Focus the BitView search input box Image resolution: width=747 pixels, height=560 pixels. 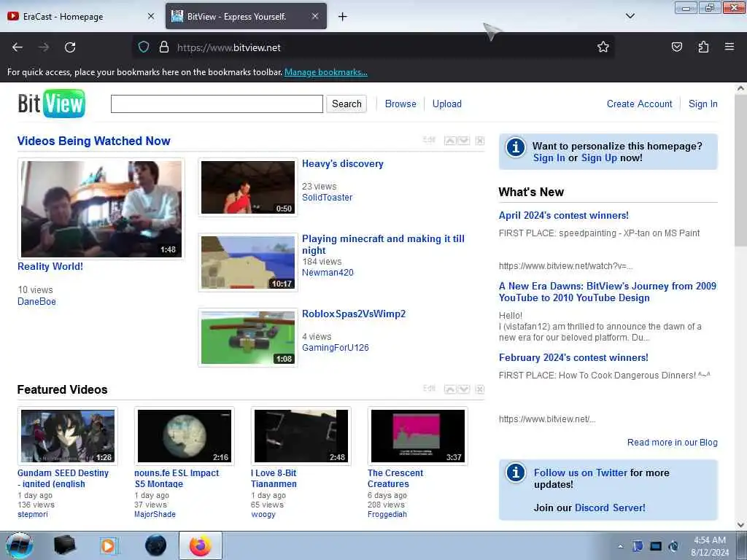point(217,104)
